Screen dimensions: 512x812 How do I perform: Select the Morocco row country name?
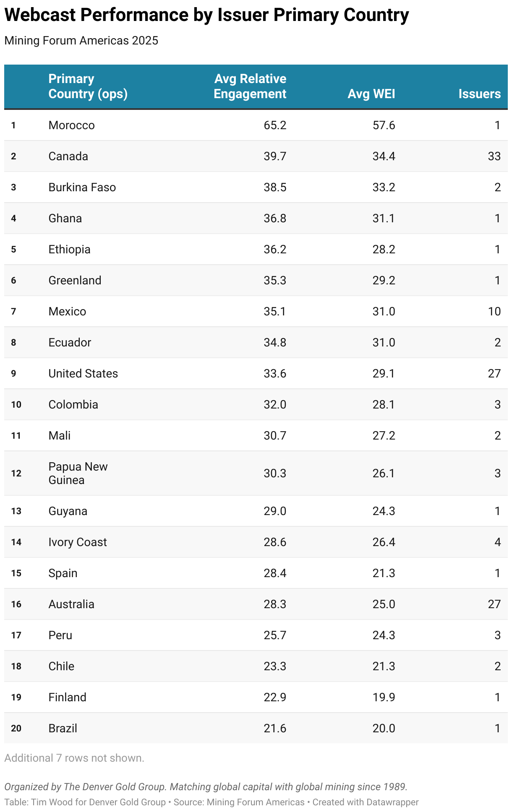click(71, 125)
